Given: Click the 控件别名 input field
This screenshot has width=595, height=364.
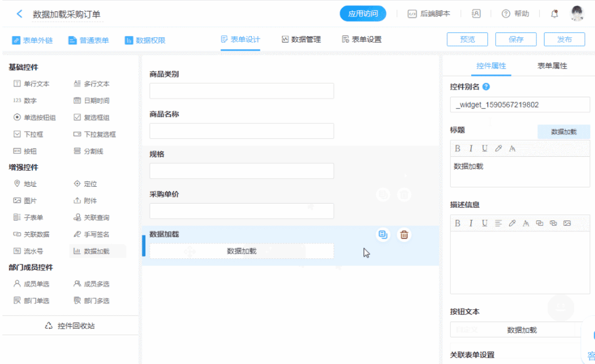Looking at the screenshot, I should click(520, 105).
